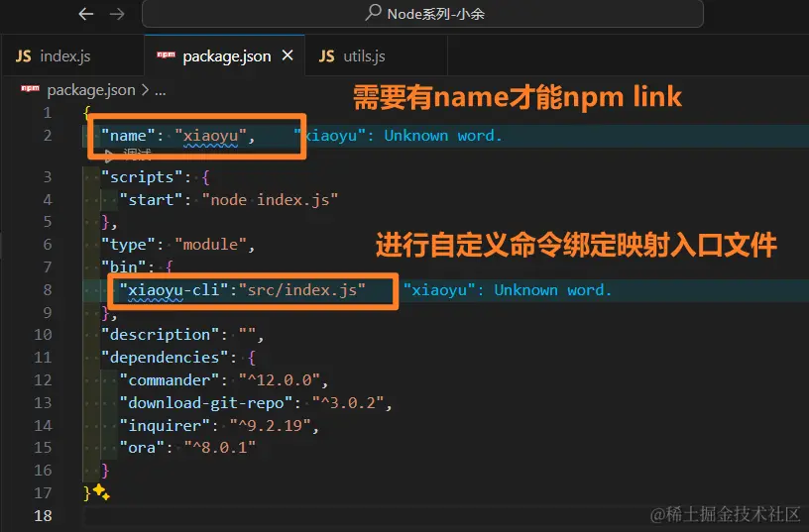The image size is (809, 532).
Task: Click the "^9.2.19" version value
Action: (x=271, y=426)
